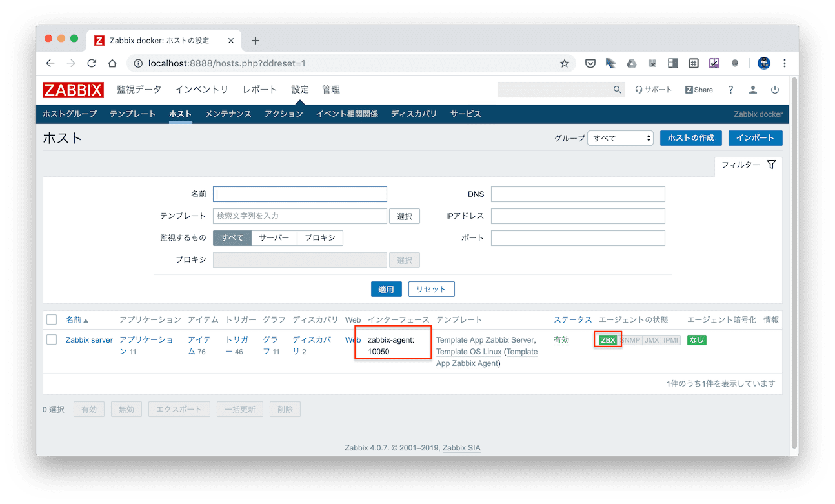Click the light bulb extension icon

point(735,63)
